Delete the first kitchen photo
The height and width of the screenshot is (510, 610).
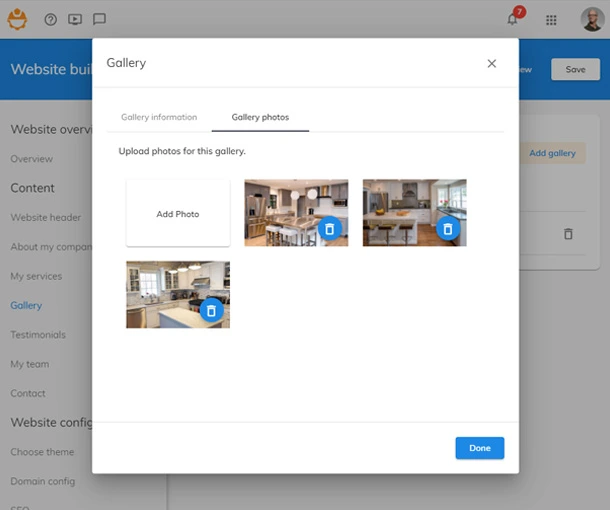[x=329, y=229]
